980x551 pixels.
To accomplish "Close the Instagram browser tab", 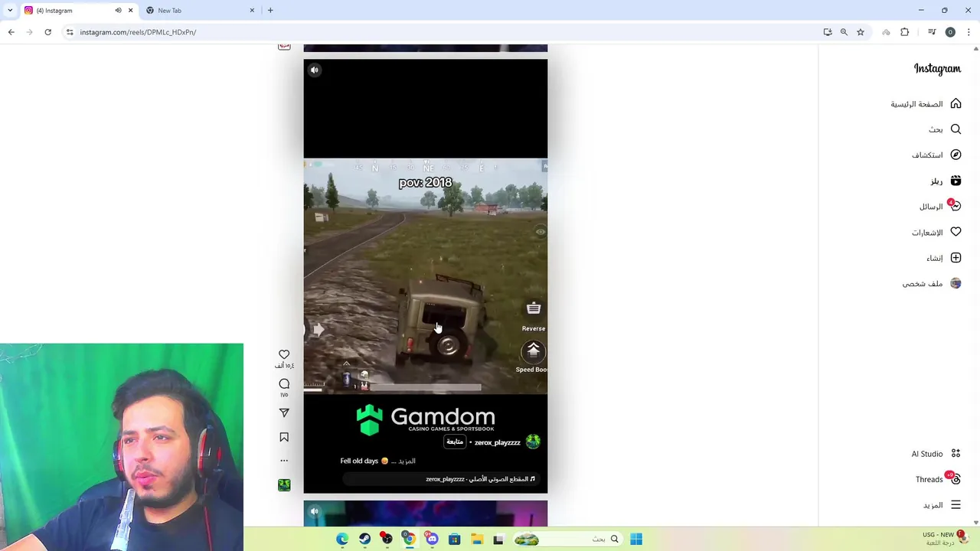I will 130,11.
